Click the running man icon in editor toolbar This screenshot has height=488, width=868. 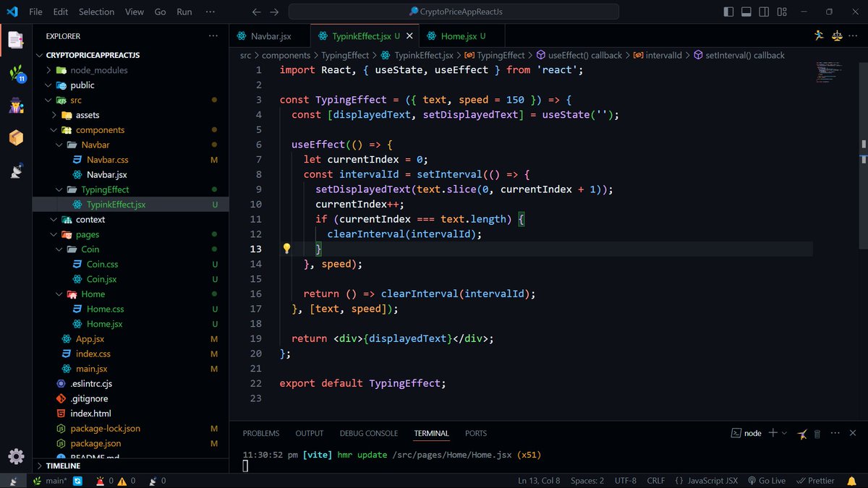pos(819,35)
